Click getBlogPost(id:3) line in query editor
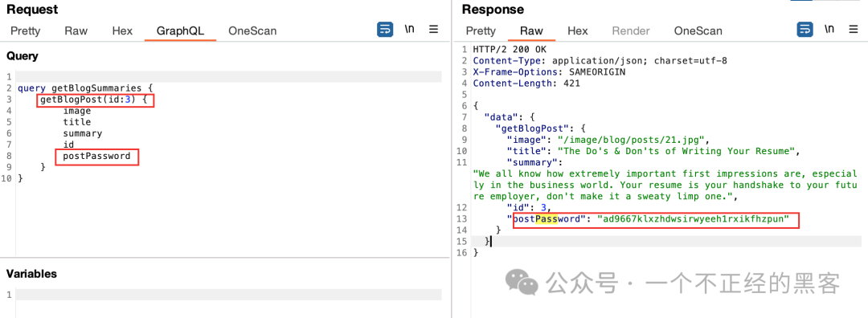868x318 pixels. point(95,100)
